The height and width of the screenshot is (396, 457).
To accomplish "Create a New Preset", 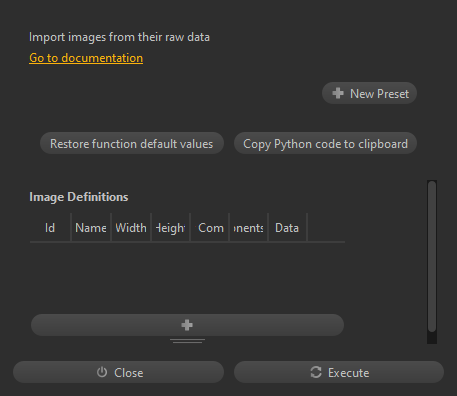I will 369,93.
